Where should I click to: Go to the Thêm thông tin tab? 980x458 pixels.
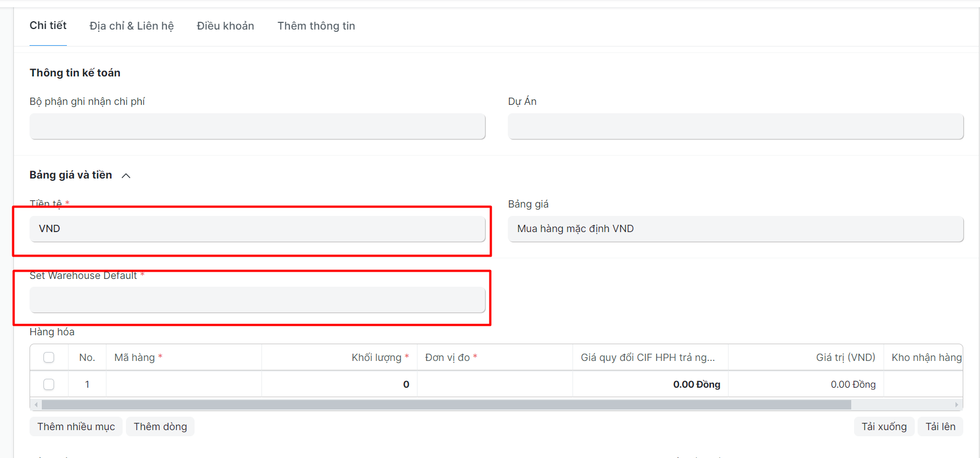316,26
